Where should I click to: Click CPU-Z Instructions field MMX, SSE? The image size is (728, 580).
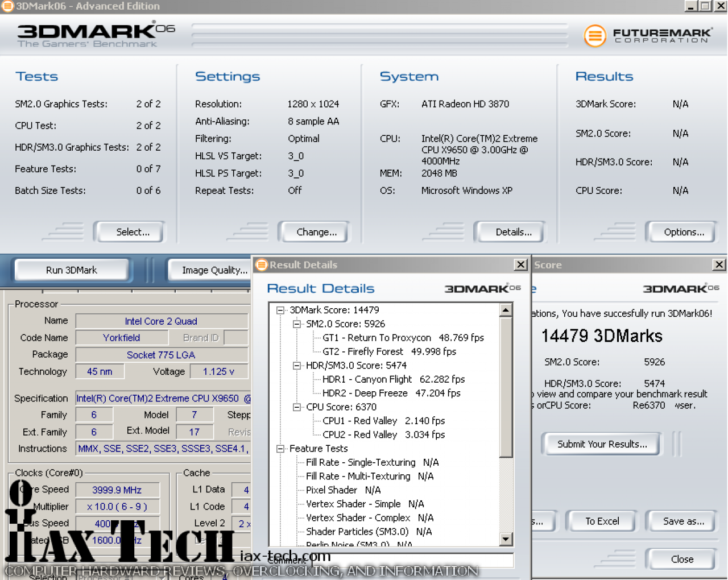[164, 449]
